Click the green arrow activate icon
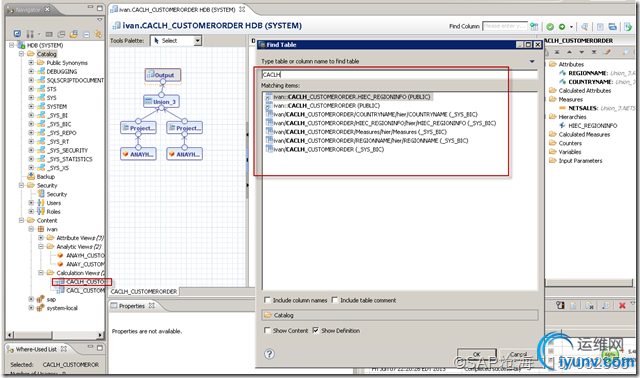 [562, 27]
